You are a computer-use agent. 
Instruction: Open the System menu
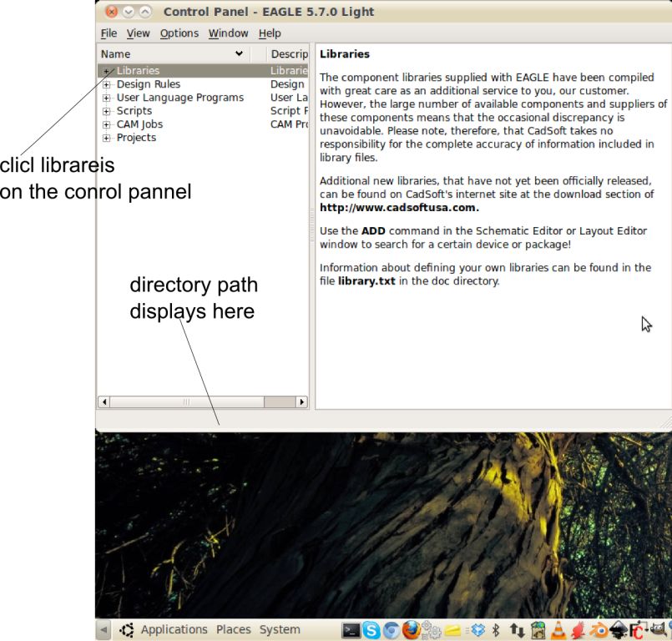click(x=280, y=629)
